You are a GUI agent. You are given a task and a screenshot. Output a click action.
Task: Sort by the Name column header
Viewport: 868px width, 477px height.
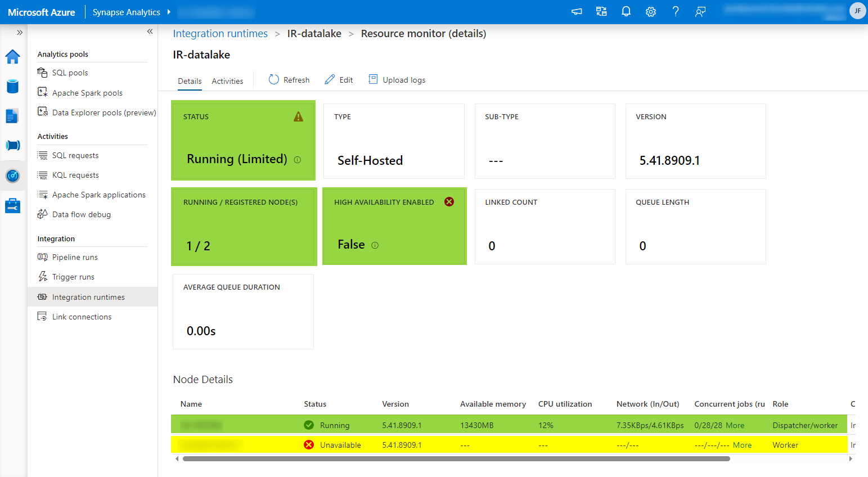click(191, 404)
